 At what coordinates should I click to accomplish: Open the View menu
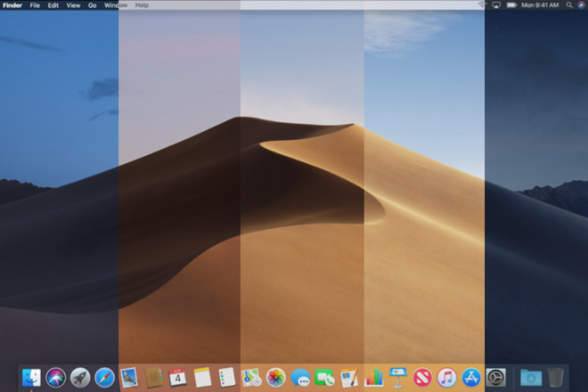73,5
